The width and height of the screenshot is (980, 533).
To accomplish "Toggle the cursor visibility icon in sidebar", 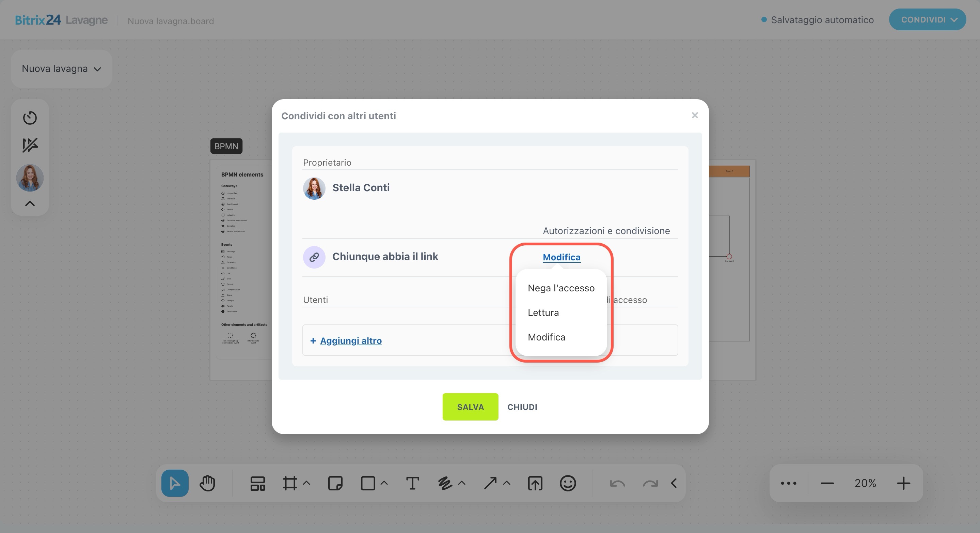I will [30, 145].
